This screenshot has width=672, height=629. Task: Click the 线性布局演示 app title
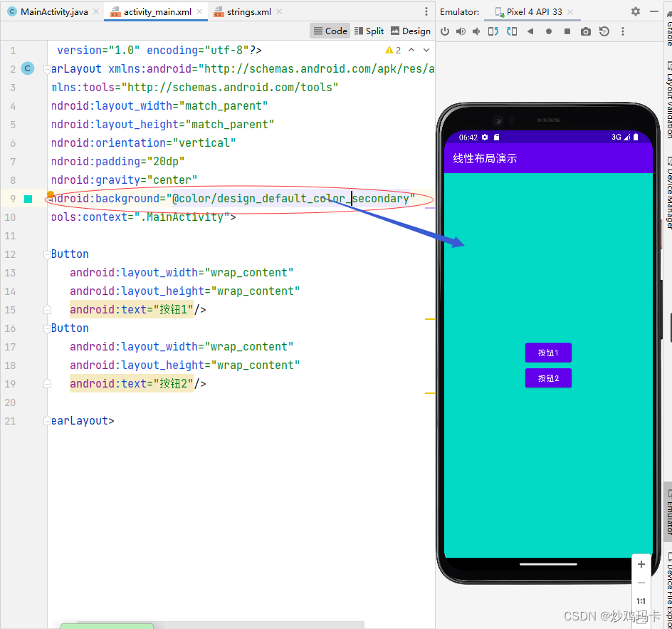point(485,158)
